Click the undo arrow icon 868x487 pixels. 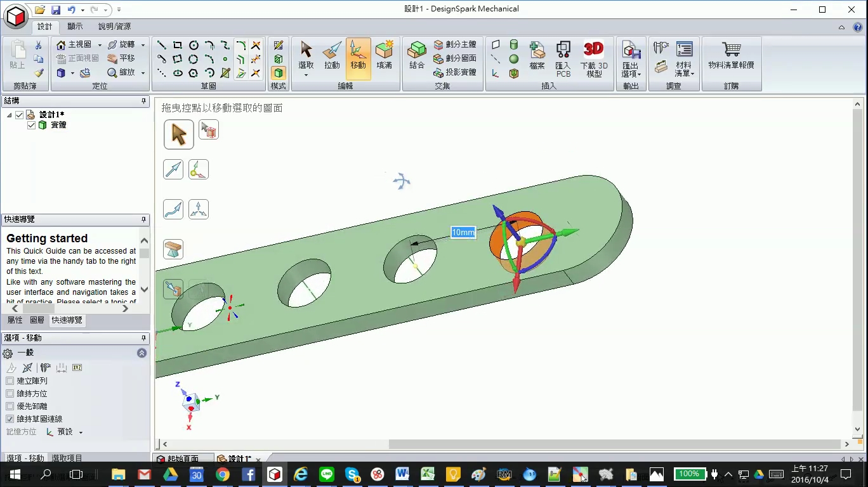(71, 10)
